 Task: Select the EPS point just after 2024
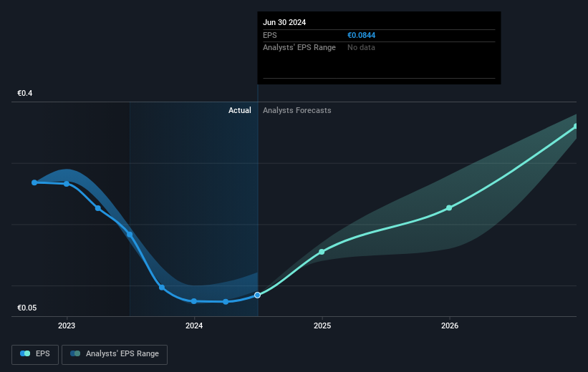226,302
